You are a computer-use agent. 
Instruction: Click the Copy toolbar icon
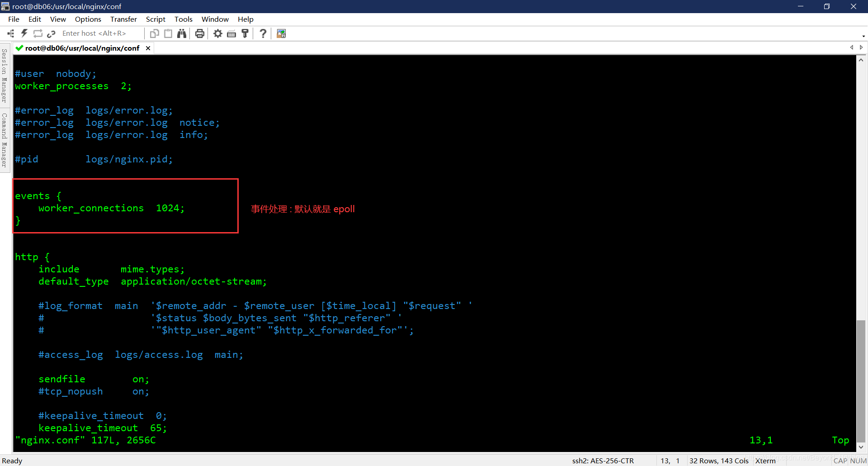[155, 33]
